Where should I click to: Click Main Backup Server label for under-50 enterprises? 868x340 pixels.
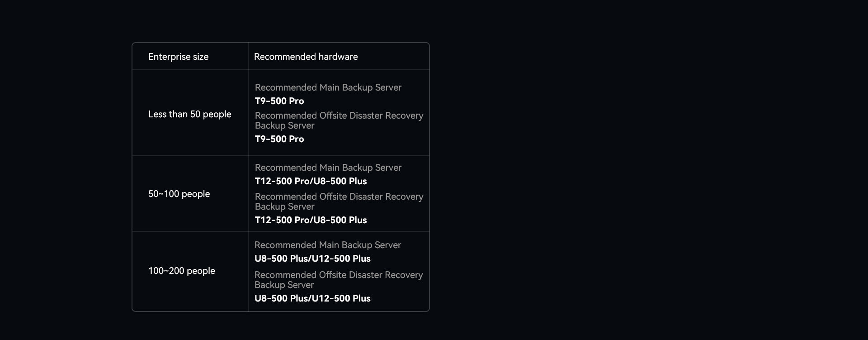pos(328,87)
